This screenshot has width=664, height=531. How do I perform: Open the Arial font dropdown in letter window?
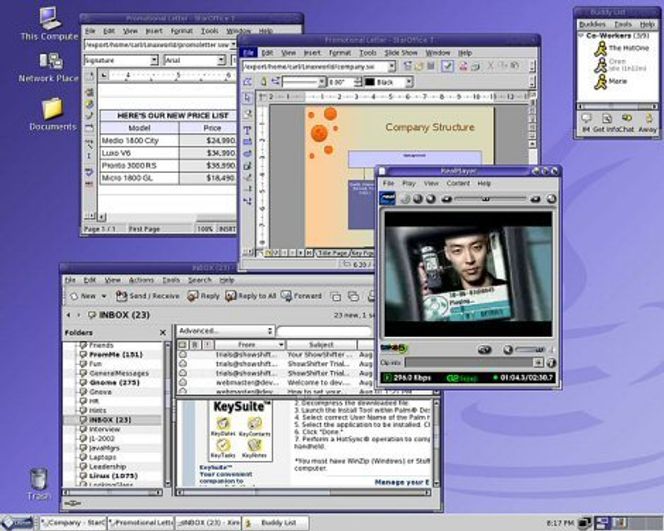[221, 60]
